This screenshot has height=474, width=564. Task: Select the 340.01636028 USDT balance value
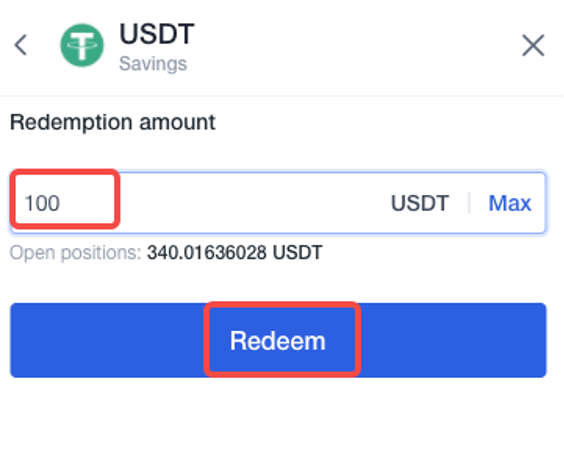tap(235, 252)
